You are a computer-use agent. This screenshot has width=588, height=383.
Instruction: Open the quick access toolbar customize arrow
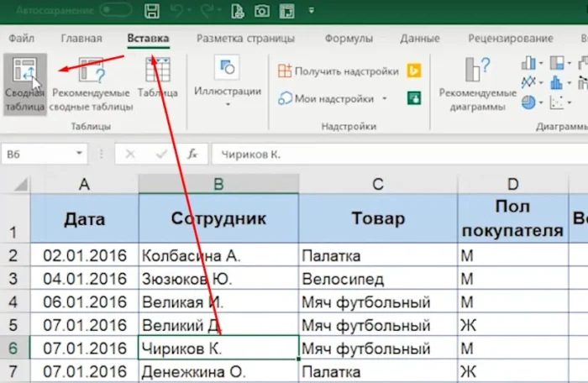point(312,12)
